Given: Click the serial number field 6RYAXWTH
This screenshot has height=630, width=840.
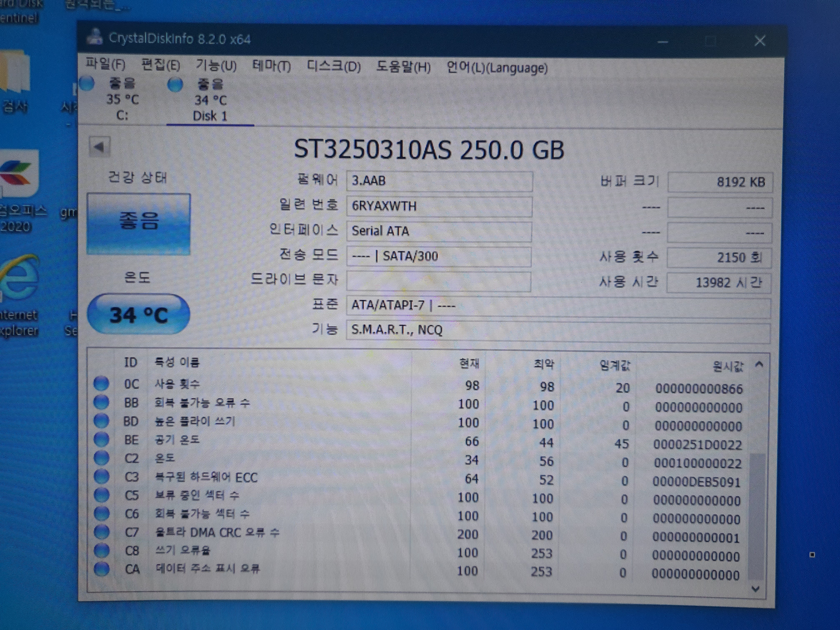Looking at the screenshot, I should coord(439,206).
